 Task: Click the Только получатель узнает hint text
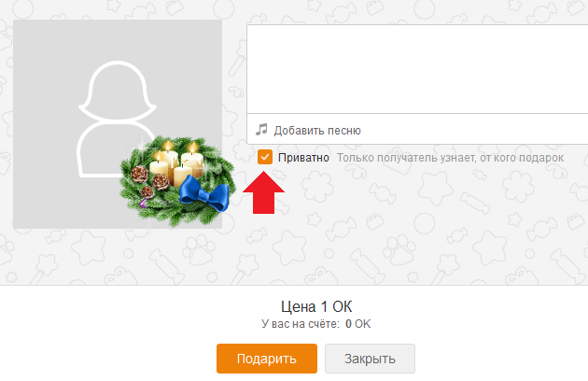[450, 158]
